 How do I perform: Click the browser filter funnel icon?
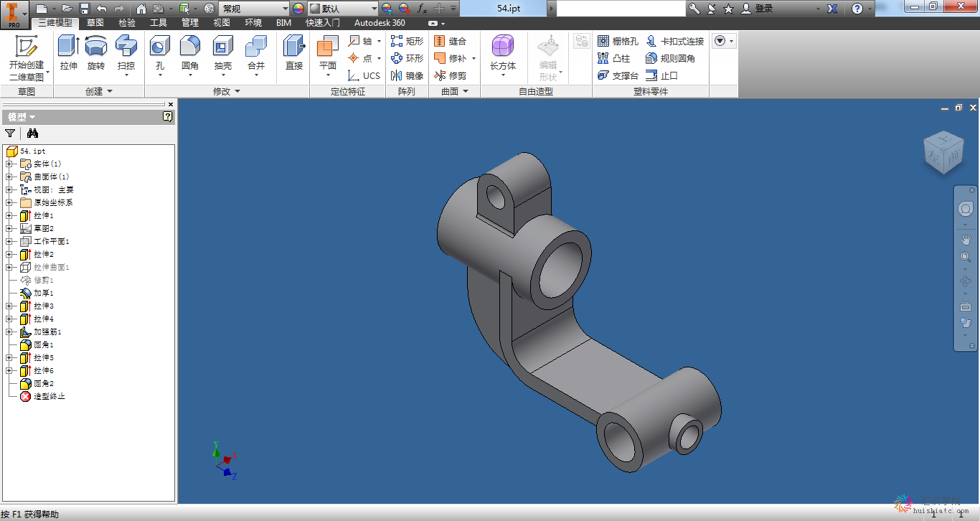[10, 133]
